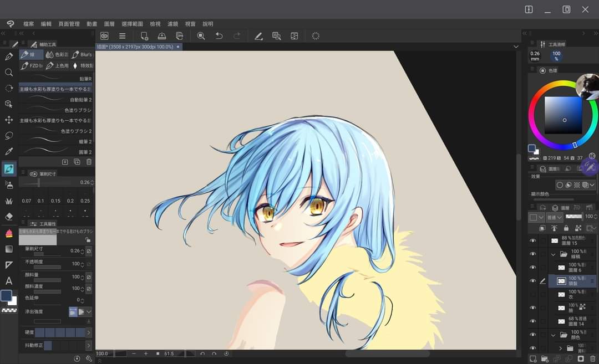Click the main foreground color swatch
Image resolution: width=599 pixels, height=364 pixels.
pos(6,295)
